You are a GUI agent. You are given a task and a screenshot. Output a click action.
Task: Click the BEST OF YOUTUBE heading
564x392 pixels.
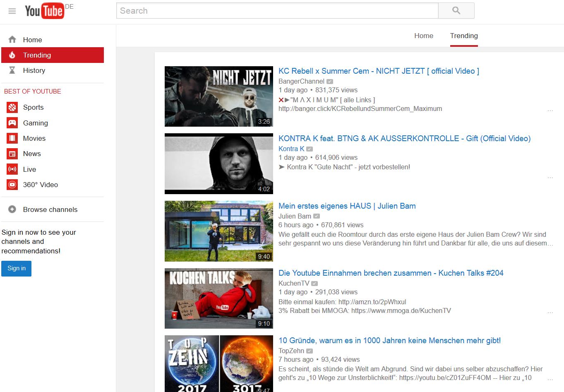33,91
